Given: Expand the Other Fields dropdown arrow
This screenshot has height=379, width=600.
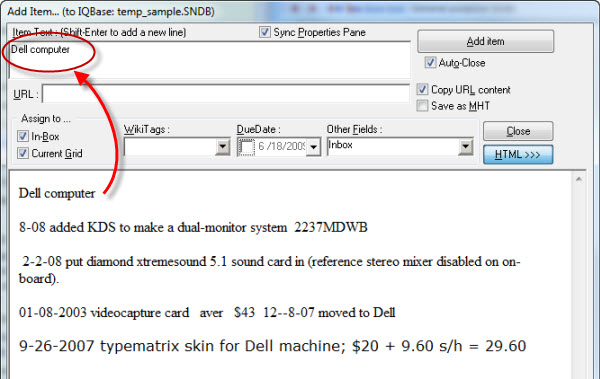Looking at the screenshot, I should pyautogui.click(x=465, y=147).
